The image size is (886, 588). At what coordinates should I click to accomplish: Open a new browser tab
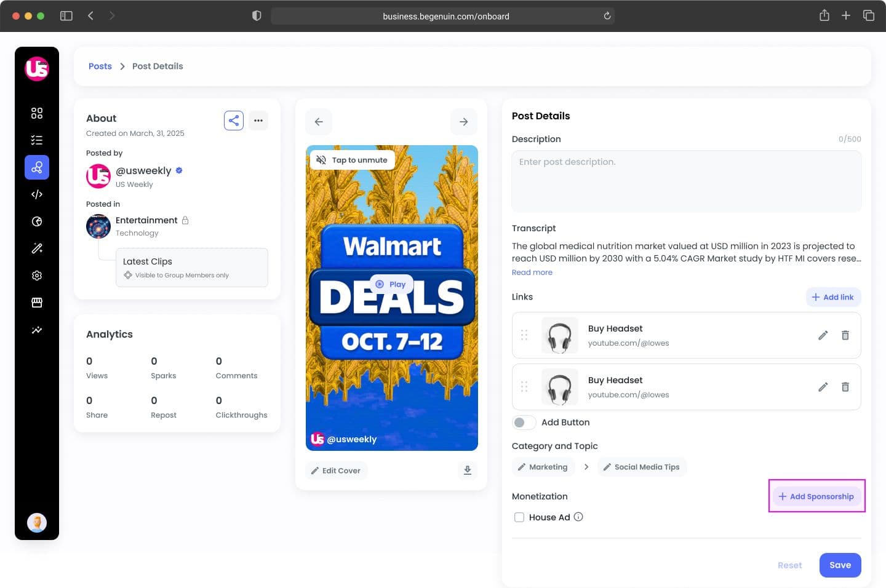pos(846,16)
